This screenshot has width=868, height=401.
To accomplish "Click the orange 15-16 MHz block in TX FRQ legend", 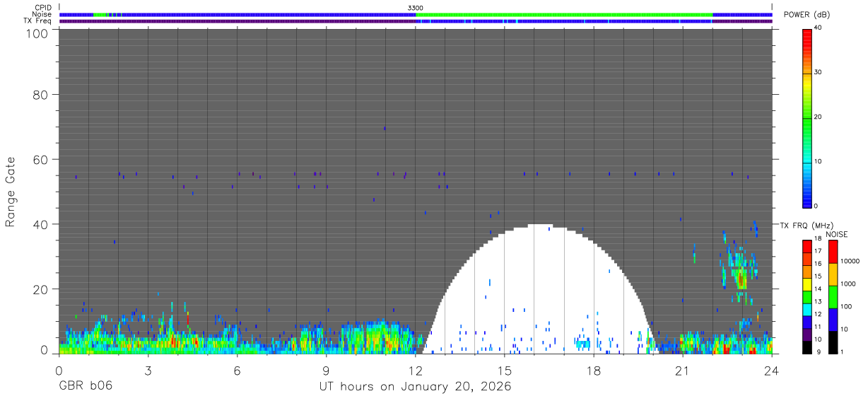I will click(x=807, y=272).
